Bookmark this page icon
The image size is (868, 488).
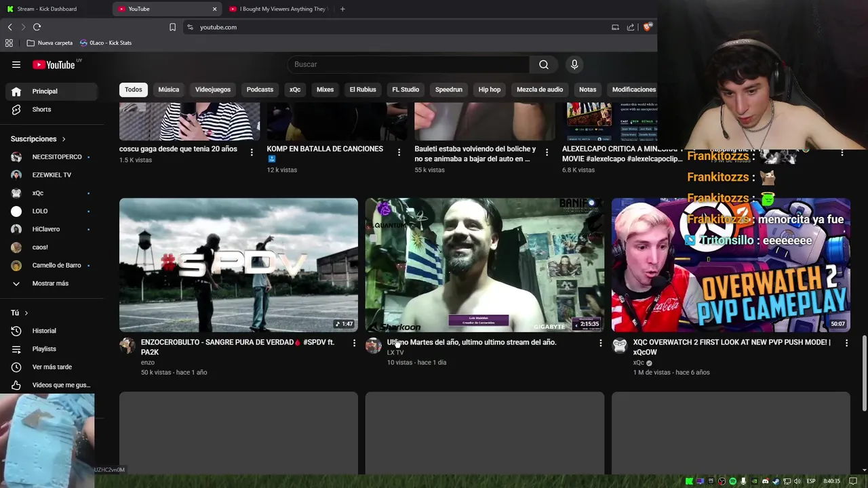pos(172,27)
